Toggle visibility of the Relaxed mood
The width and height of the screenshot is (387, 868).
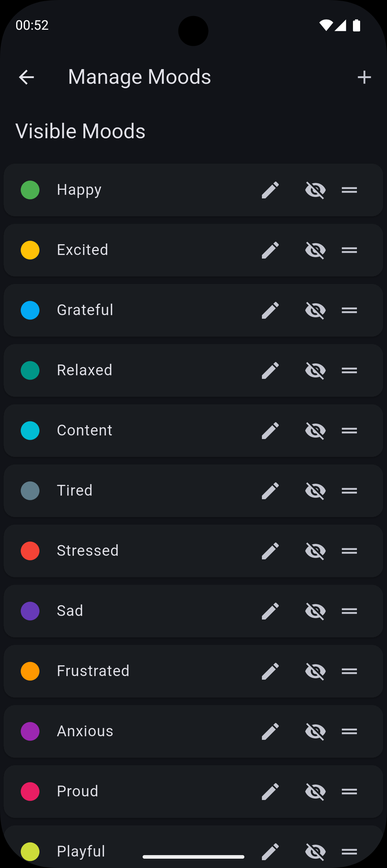[x=315, y=370]
